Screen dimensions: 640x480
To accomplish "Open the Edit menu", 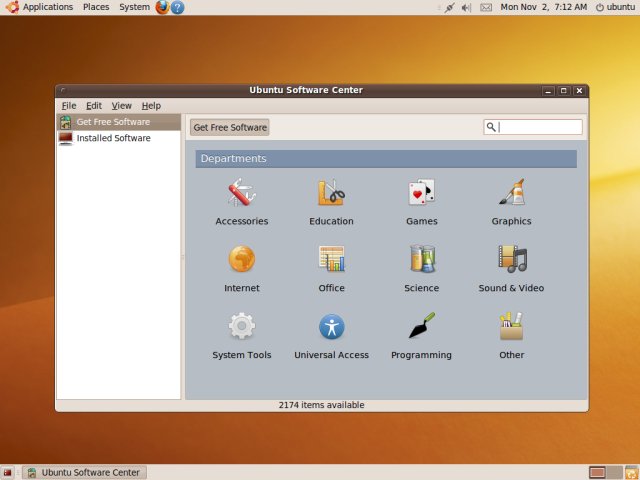I will [x=94, y=106].
